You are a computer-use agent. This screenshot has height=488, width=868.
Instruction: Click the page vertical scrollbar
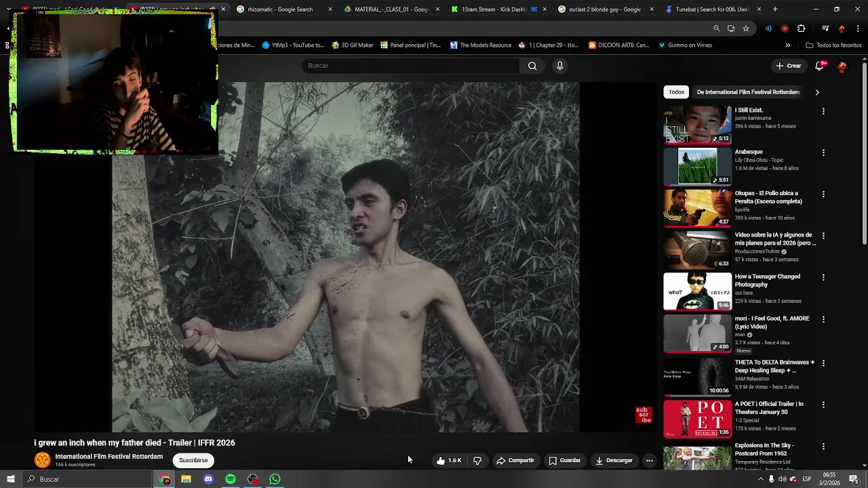click(x=864, y=152)
